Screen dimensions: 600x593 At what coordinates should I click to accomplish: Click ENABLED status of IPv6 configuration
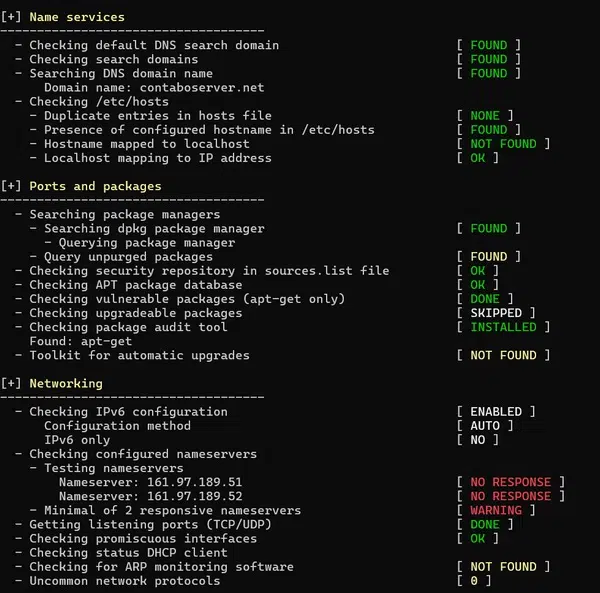coord(496,411)
